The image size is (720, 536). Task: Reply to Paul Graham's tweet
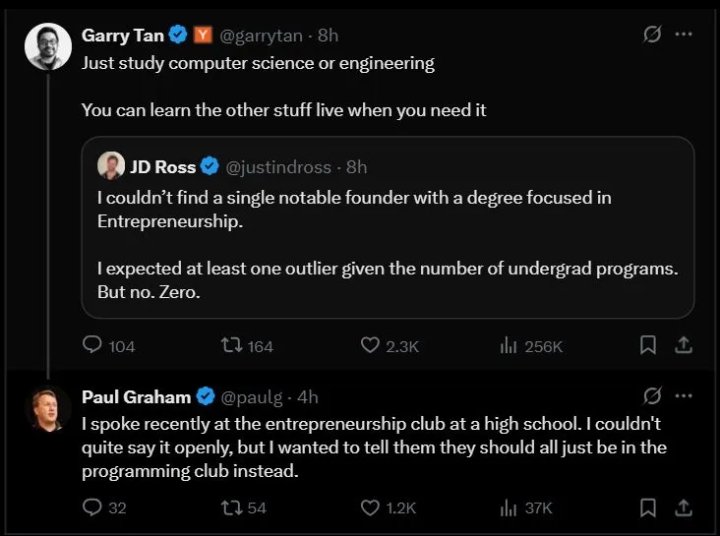pos(93,507)
